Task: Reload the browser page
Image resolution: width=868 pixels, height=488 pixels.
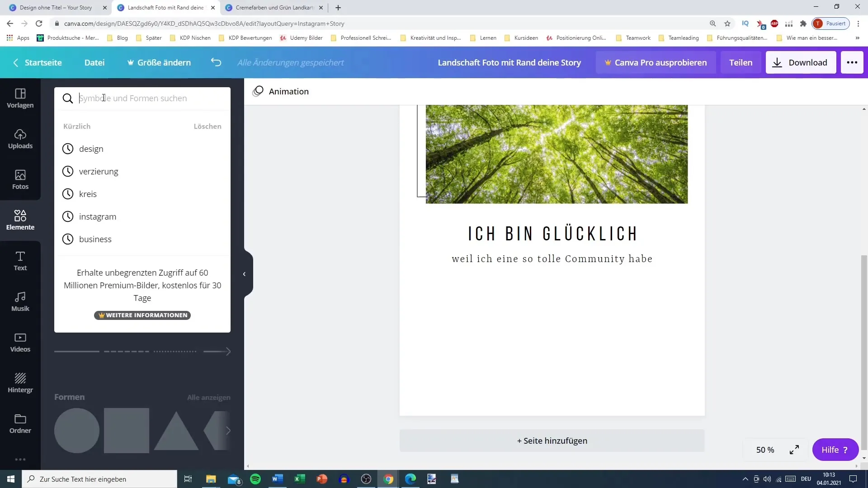Action: [39, 23]
